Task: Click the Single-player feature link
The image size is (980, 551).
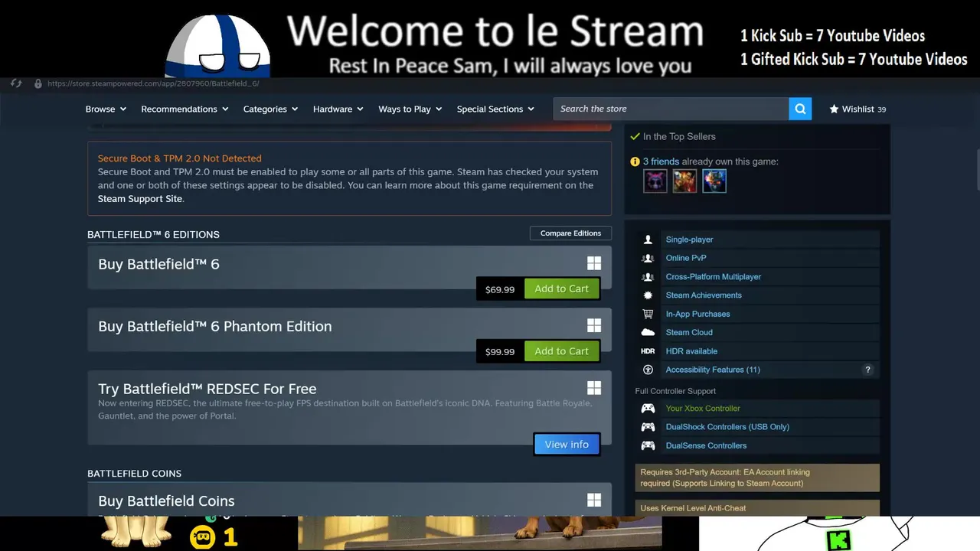Action: pos(689,240)
